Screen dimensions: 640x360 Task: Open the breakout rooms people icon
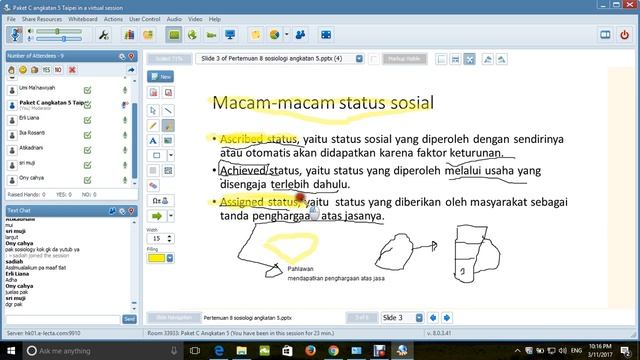(x=300, y=35)
